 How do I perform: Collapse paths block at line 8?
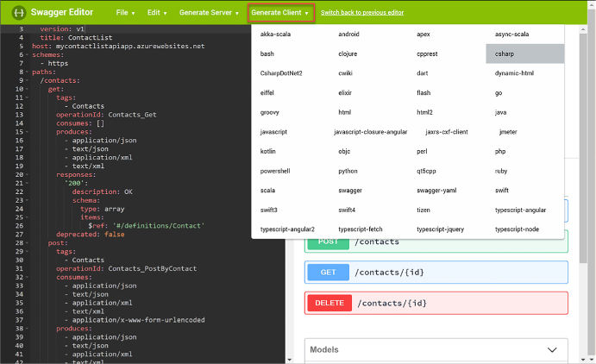tap(27, 72)
